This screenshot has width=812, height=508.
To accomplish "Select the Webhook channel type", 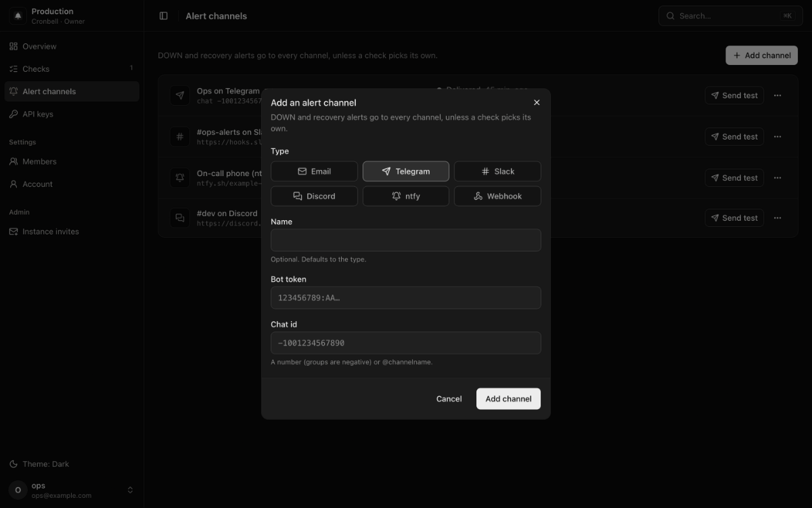I will tap(497, 196).
